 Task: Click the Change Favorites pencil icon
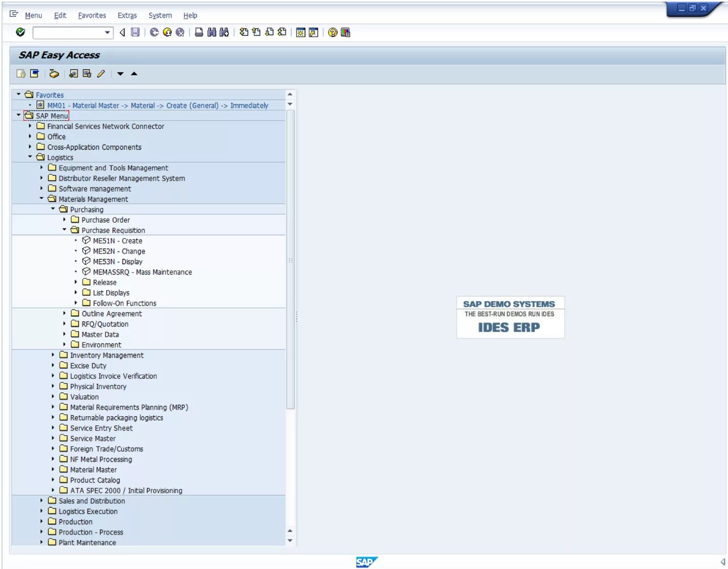point(101,74)
